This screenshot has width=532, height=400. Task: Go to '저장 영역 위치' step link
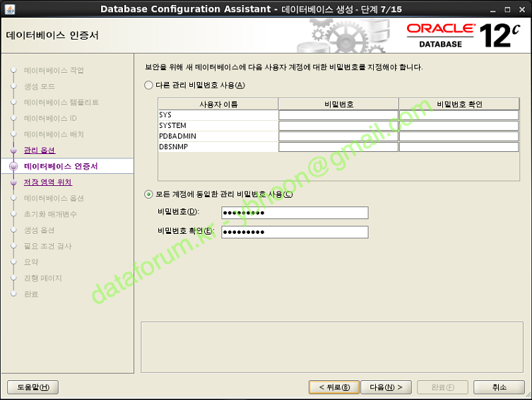[47, 182]
